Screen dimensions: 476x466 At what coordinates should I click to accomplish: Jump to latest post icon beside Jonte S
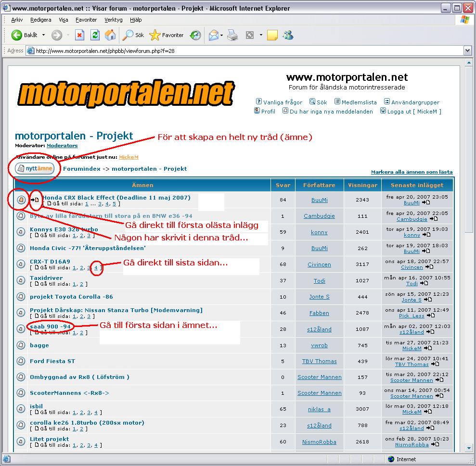tap(428, 300)
